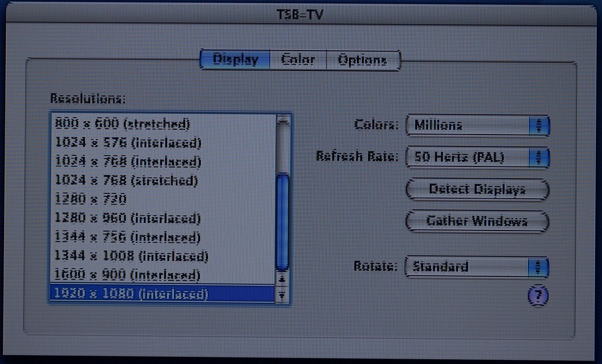Select 1024 x 576 (interlaced) resolution
Image resolution: width=602 pixels, height=364 pixels.
tap(163, 142)
